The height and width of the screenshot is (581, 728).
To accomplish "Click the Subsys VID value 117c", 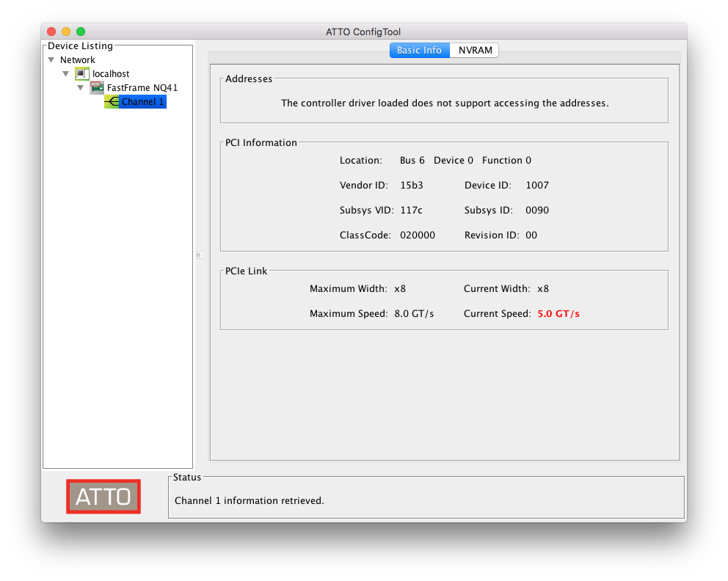I will (412, 211).
